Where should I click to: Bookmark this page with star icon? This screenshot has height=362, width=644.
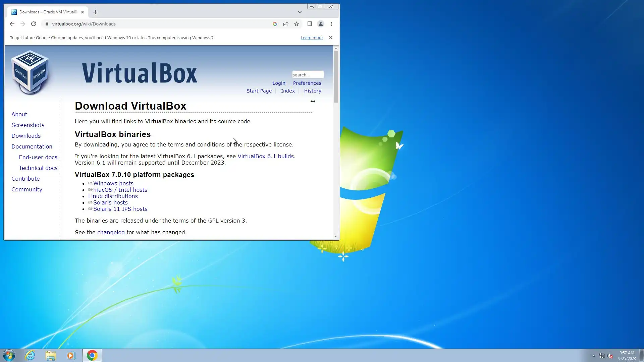click(297, 24)
